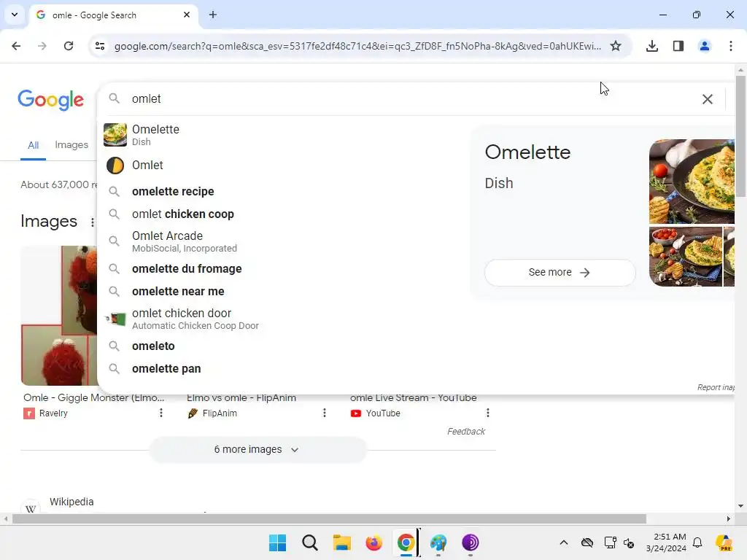Screen dimensions: 747x560
Task: Open Ravelry result options menu
Action: (x=161, y=413)
